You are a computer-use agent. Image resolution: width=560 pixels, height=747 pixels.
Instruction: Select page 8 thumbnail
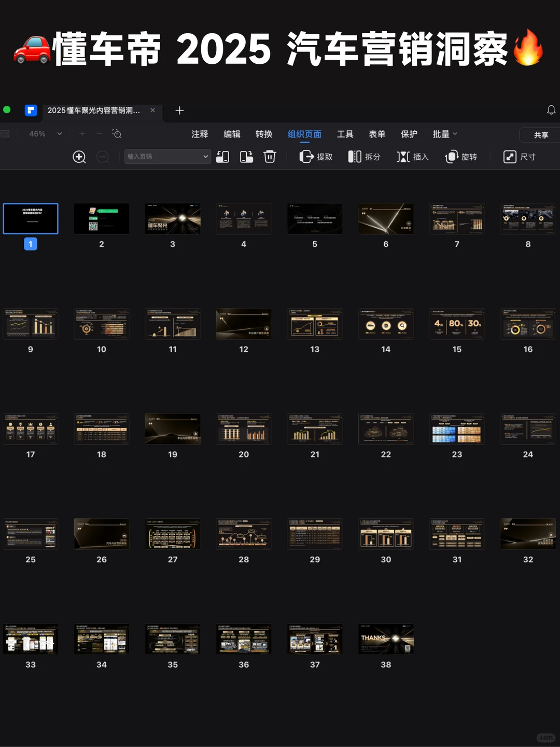(x=528, y=218)
